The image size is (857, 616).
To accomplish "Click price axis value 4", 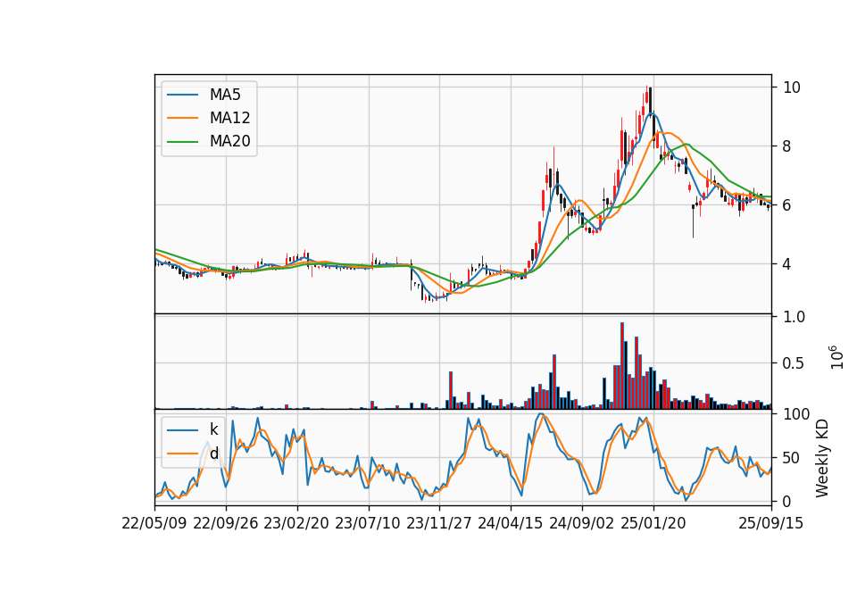I will coord(787,264).
